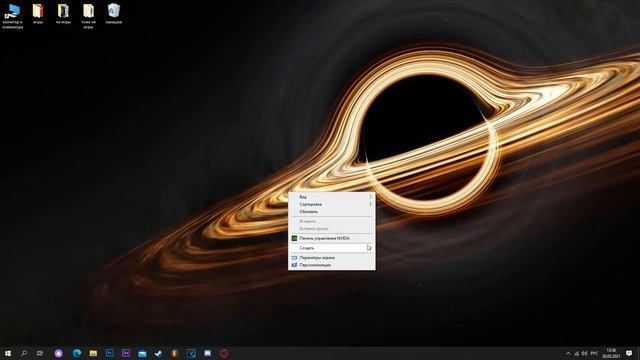640x360 pixels.
Task: Choose 'Панель управления NVIDIA' menu entry
Action: (x=332, y=238)
